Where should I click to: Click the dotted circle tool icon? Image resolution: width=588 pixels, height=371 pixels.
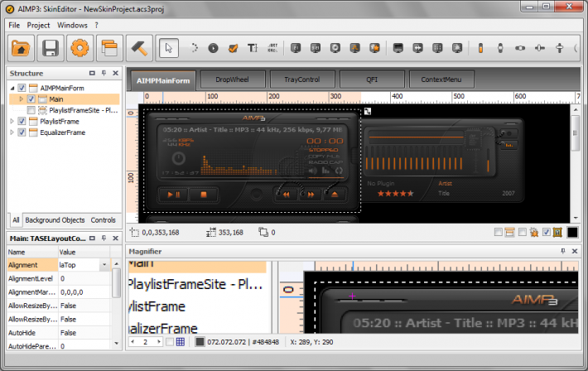(x=194, y=48)
